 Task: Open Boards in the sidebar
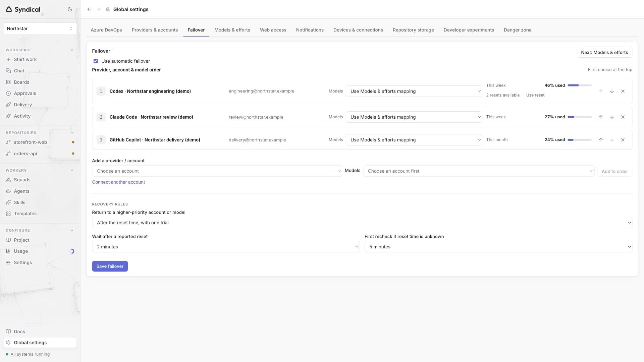(x=40, y=82)
